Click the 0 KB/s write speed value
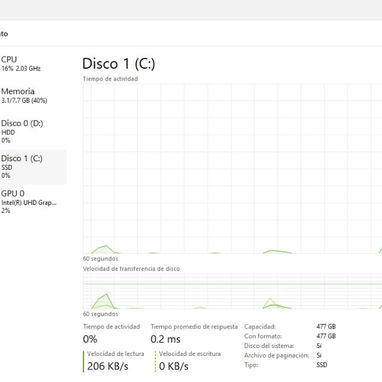This screenshot has height=382, width=382. point(174,366)
